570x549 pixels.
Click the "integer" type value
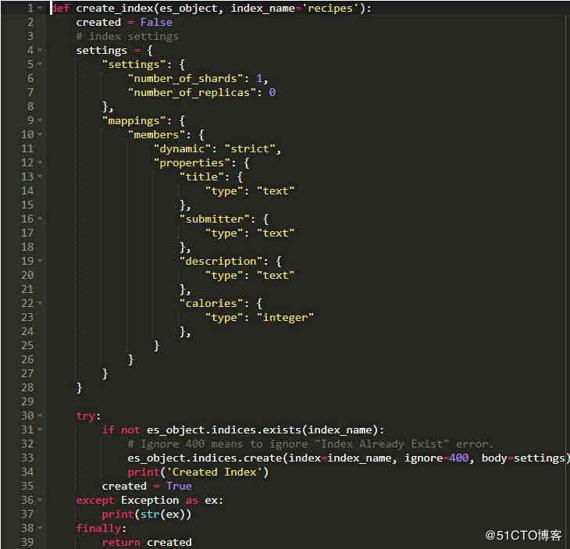(x=285, y=318)
